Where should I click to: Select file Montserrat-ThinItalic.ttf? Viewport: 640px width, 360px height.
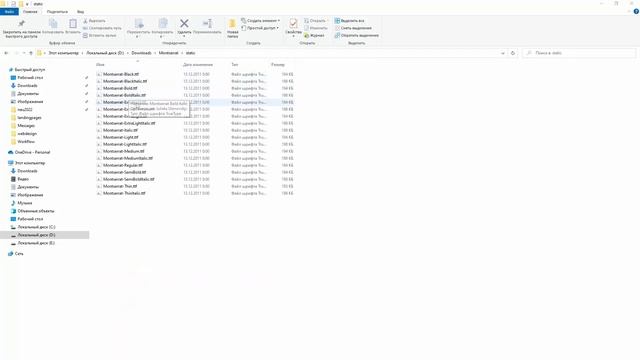point(124,193)
